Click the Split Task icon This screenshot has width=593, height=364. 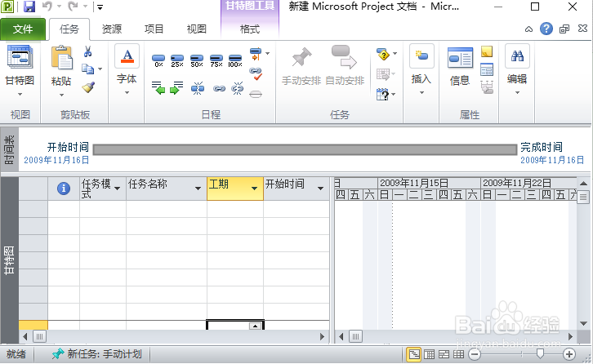pyautogui.click(x=198, y=88)
